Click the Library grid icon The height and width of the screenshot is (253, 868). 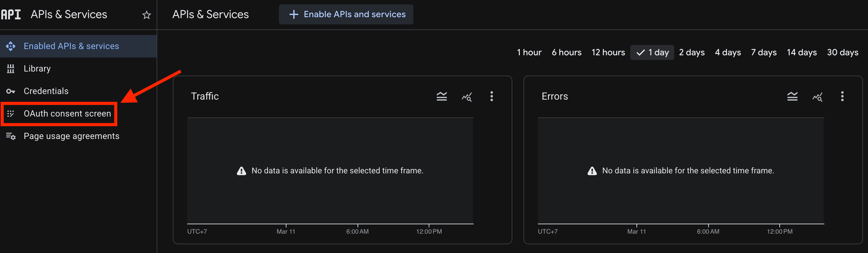tap(11, 69)
